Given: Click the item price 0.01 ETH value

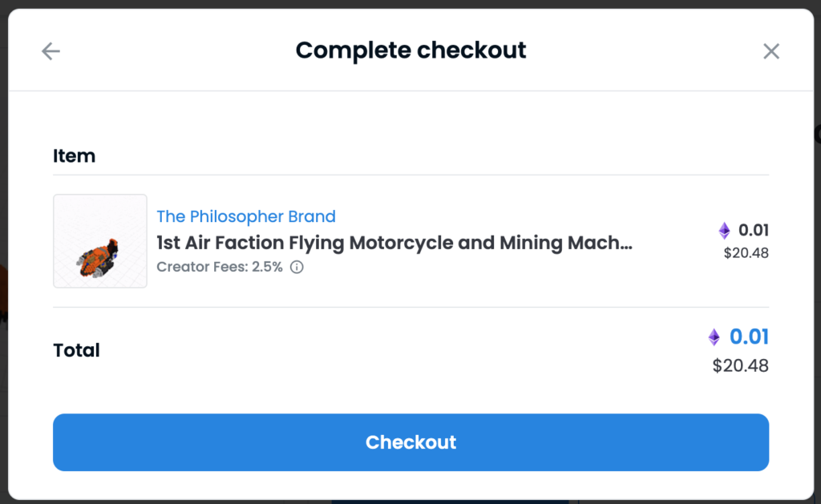Looking at the screenshot, I should tap(754, 230).
